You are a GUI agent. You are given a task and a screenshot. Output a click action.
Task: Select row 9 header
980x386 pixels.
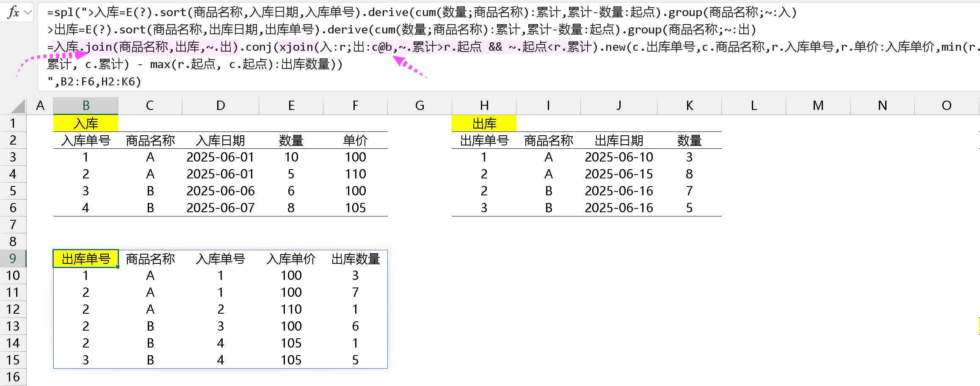point(13,258)
